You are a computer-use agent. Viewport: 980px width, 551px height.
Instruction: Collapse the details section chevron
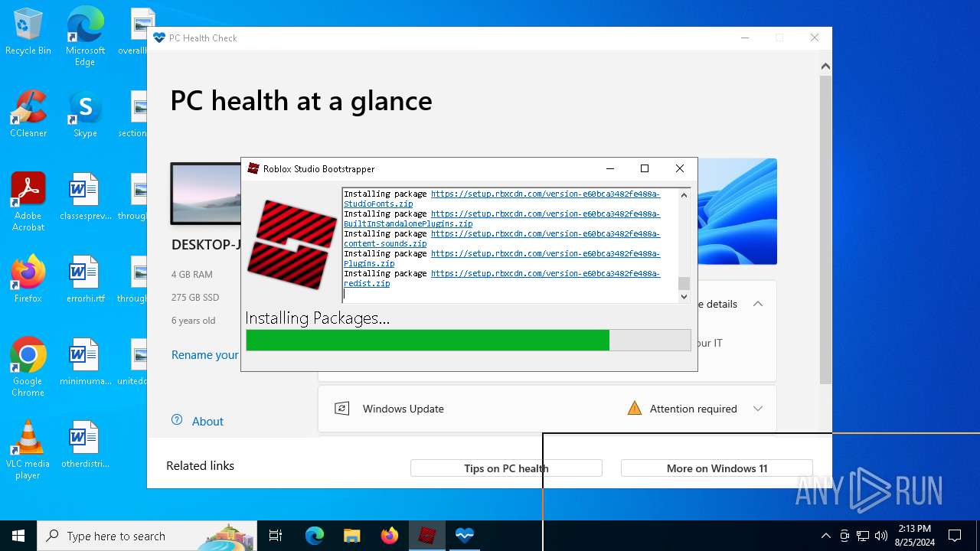[758, 304]
